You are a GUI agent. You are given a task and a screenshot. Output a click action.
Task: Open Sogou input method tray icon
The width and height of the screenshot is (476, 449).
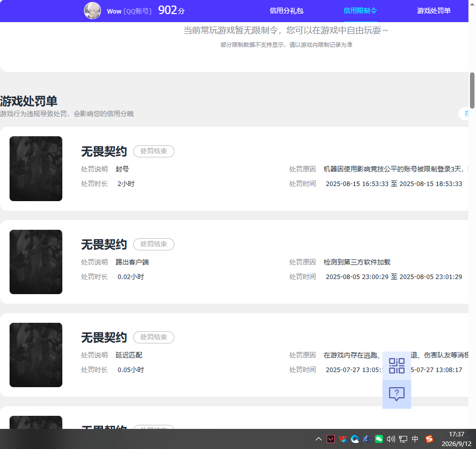click(x=429, y=439)
